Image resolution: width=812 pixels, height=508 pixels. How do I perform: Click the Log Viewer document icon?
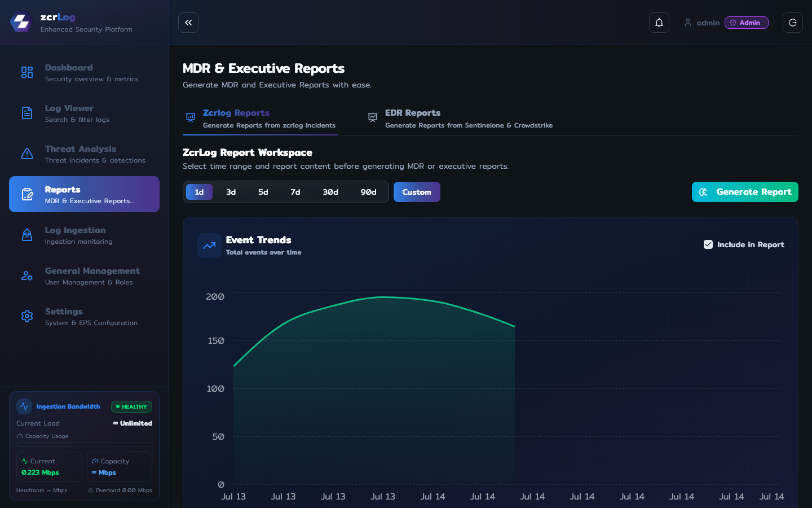tap(27, 113)
